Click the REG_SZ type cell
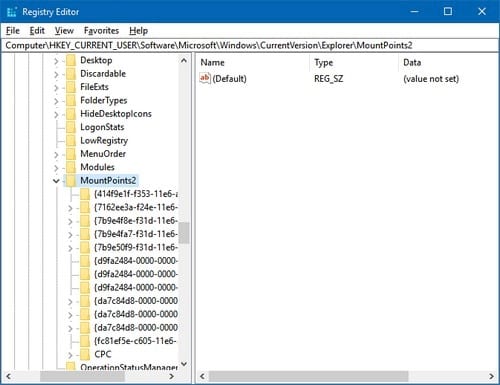This screenshot has height=385, width=500. [x=328, y=79]
